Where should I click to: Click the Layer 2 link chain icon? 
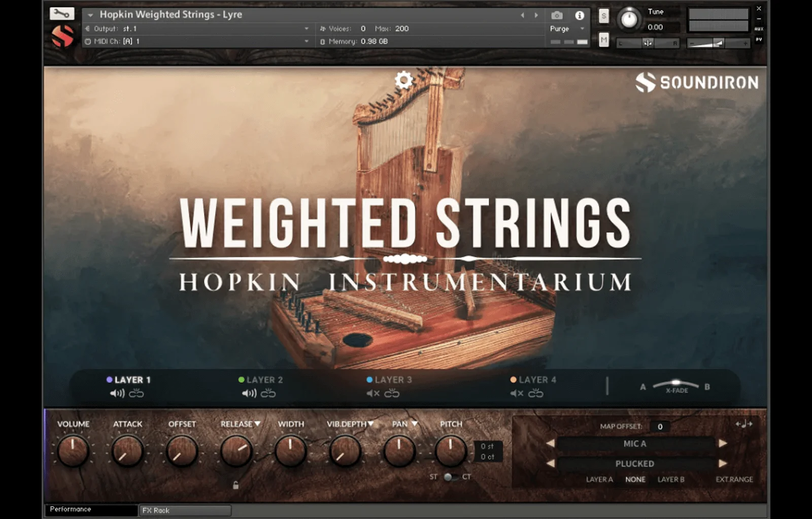(x=268, y=393)
